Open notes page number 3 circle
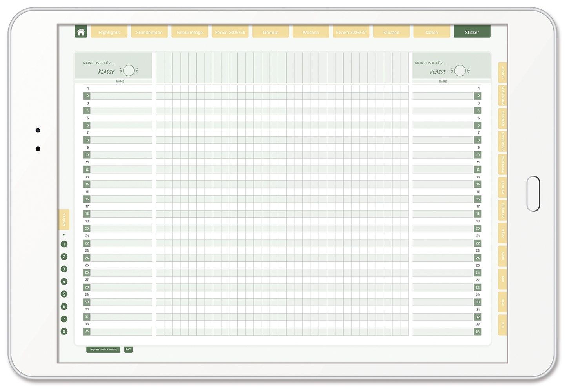Image resolution: width=569 pixels, height=392 pixels. (x=64, y=269)
